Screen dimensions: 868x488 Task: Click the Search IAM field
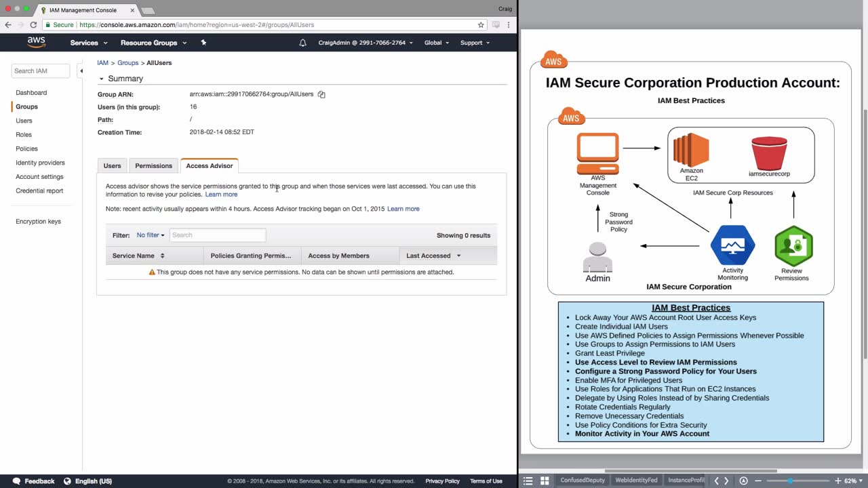click(x=41, y=70)
